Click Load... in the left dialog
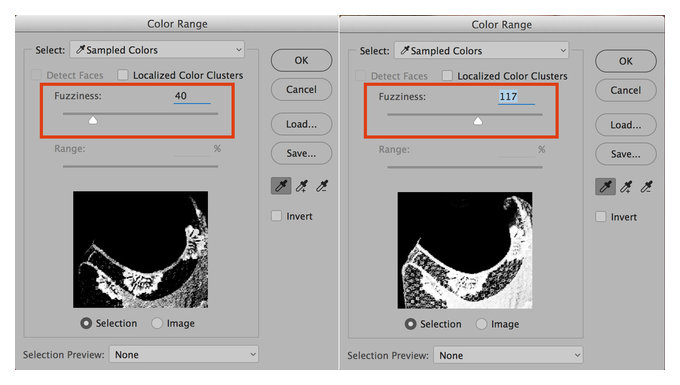 (x=301, y=124)
